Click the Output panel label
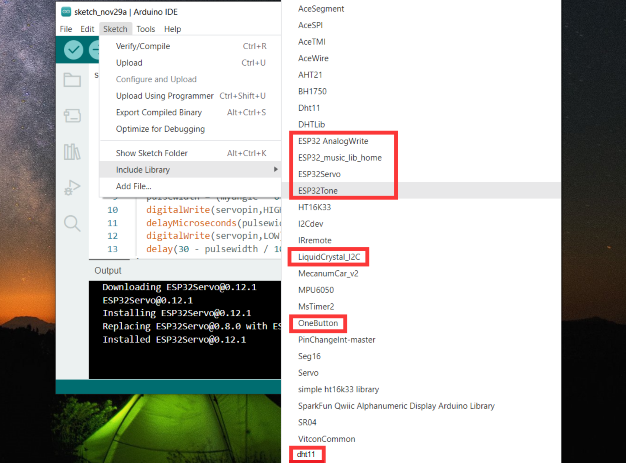626x463 pixels. (x=108, y=271)
